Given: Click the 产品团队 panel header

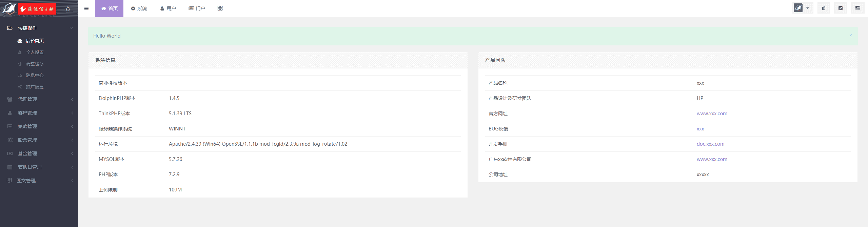Looking at the screenshot, I should (668, 60).
